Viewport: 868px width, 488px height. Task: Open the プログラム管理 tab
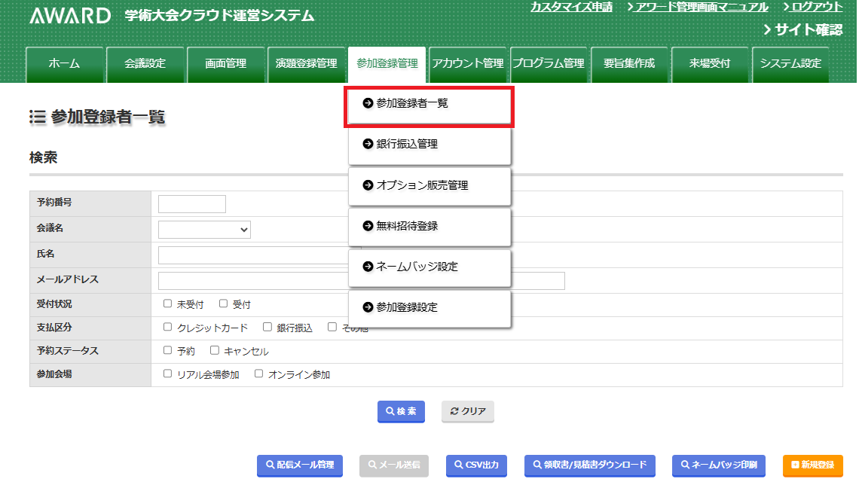[x=549, y=64]
